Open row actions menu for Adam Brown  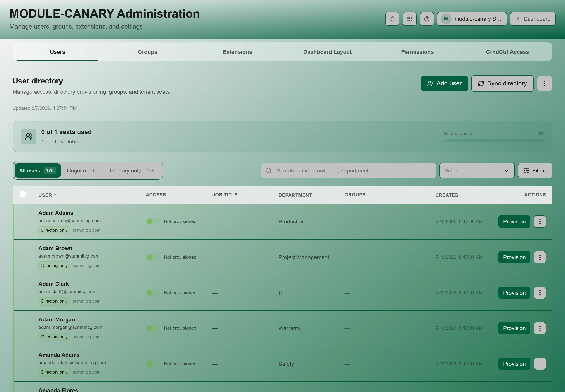click(x=540, y=257)
